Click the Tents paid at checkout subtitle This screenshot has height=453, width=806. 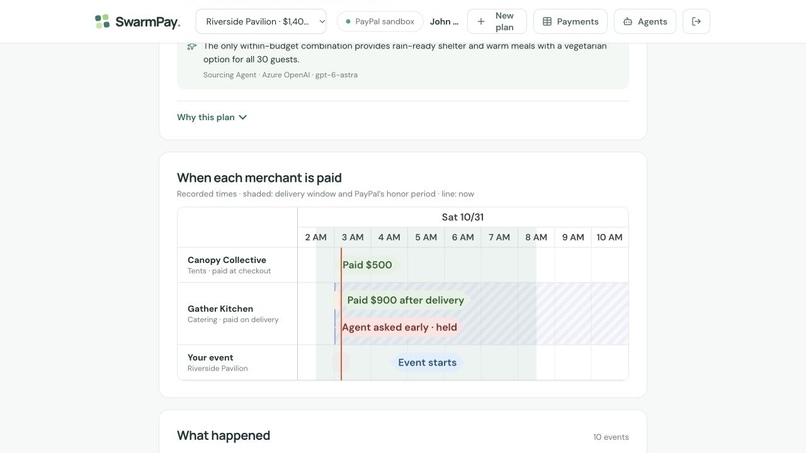229,271
